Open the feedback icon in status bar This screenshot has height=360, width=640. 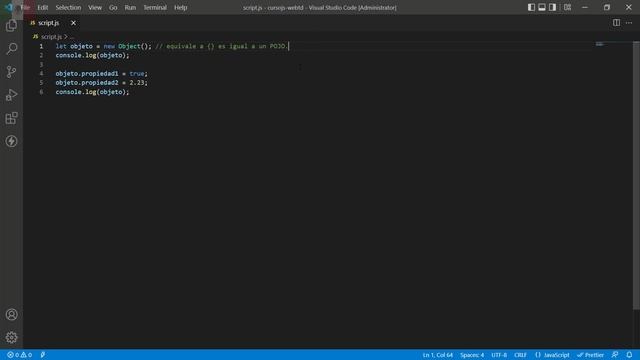tap(615, 355)
